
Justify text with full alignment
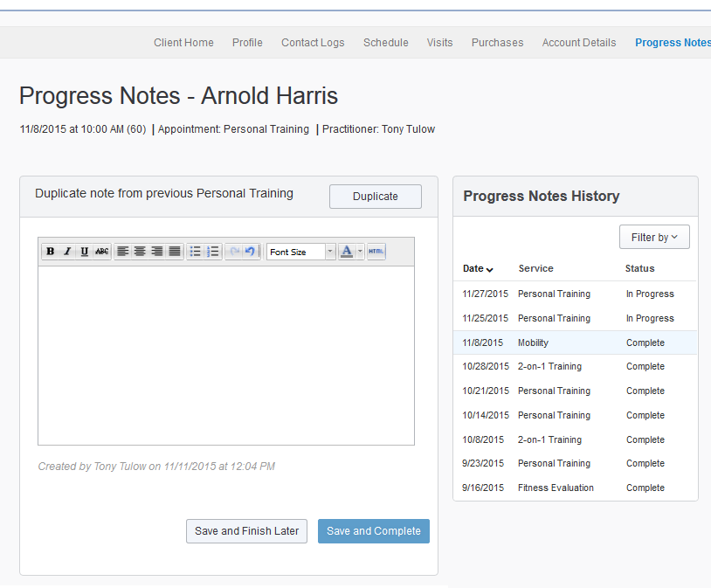point(175,252)
